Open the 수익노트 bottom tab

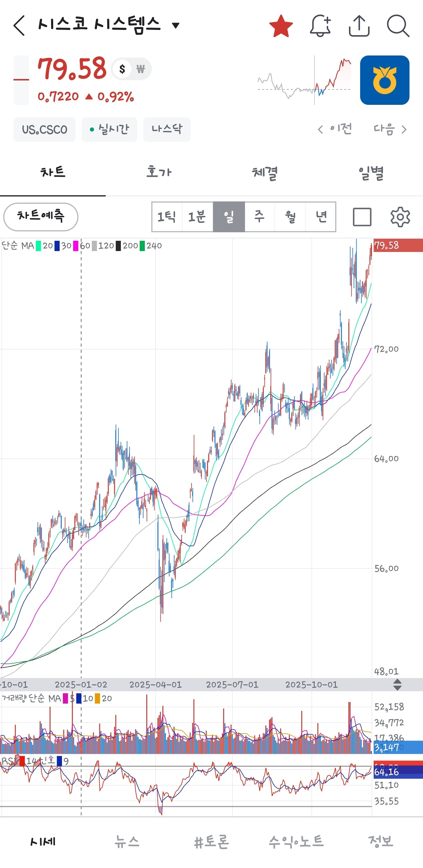pos(296,841)
